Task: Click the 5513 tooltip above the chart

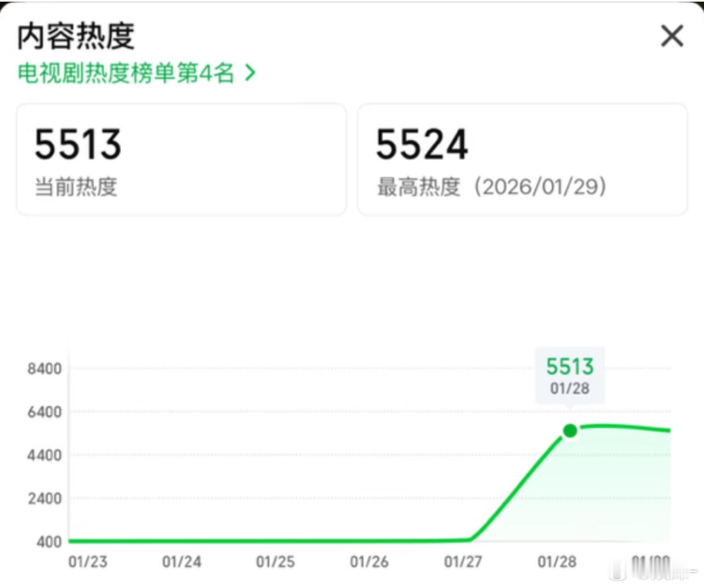Action: [570, 366]
